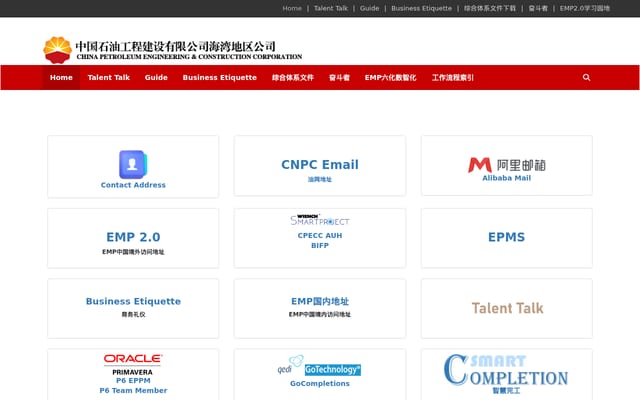Click the CPECC AUH link

click(320, 236)
